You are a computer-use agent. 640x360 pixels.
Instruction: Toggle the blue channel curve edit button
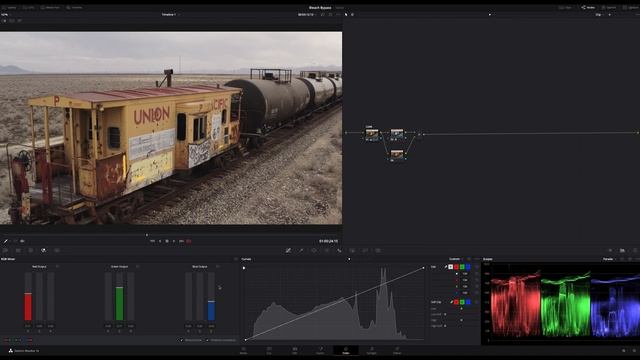click(468, 267)
